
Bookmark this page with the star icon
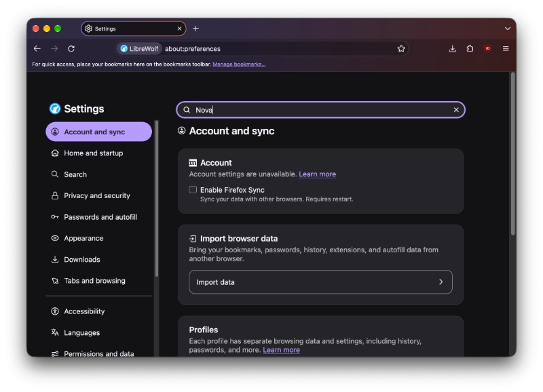(401, 49)
